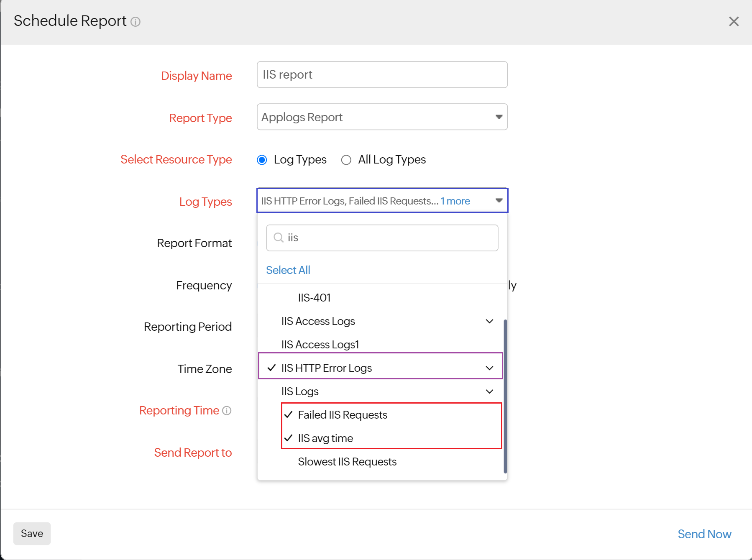This screenshot has height=560, width=752.
Task: Select the "Slowest IIS Requests" option
Action: (347, 461)
